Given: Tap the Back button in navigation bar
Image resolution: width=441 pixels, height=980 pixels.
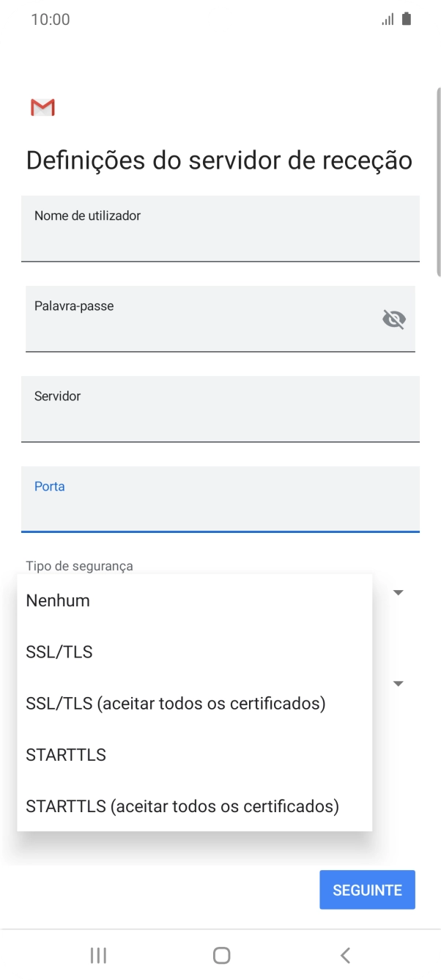Looking at the screenshot, I should point(344,955).
